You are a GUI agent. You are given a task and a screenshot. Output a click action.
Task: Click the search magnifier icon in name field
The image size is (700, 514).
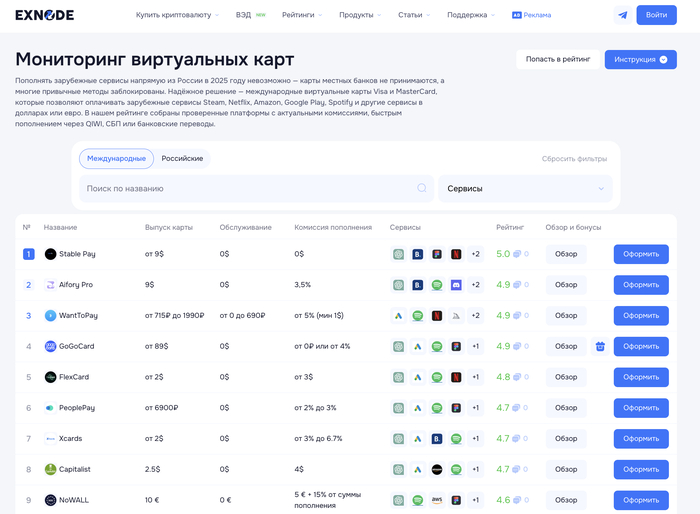(x=421, y=188)
